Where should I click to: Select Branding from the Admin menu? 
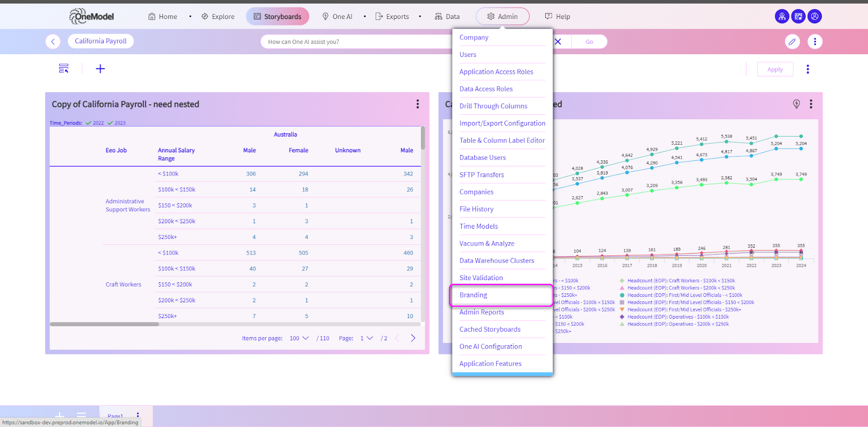point(473,295)
